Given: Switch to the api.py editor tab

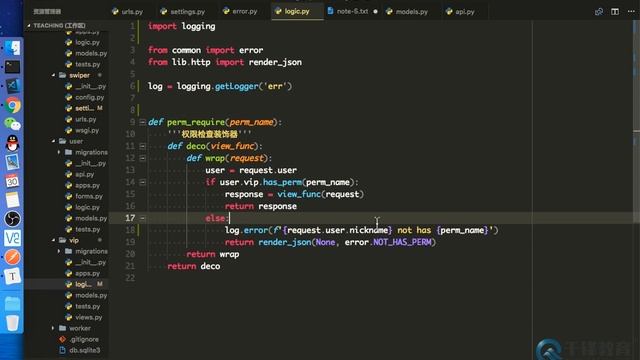Looking at the screenshot, I should point(460,11).
